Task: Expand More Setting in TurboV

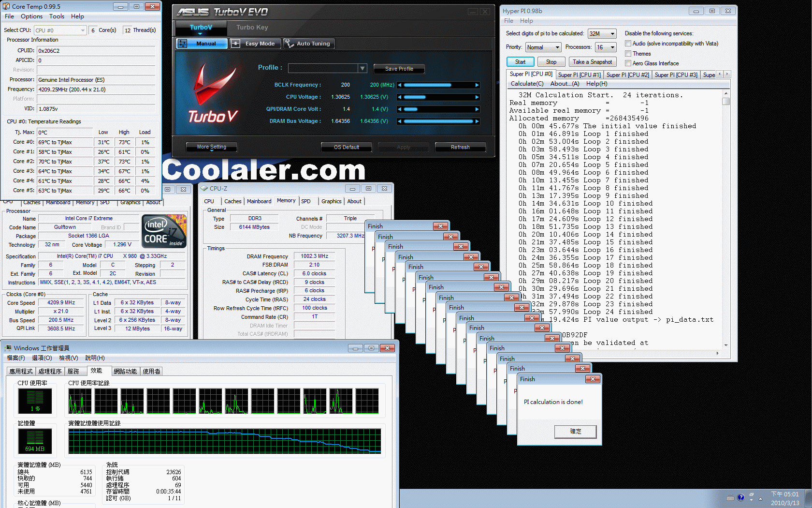Action: point(212,147)
